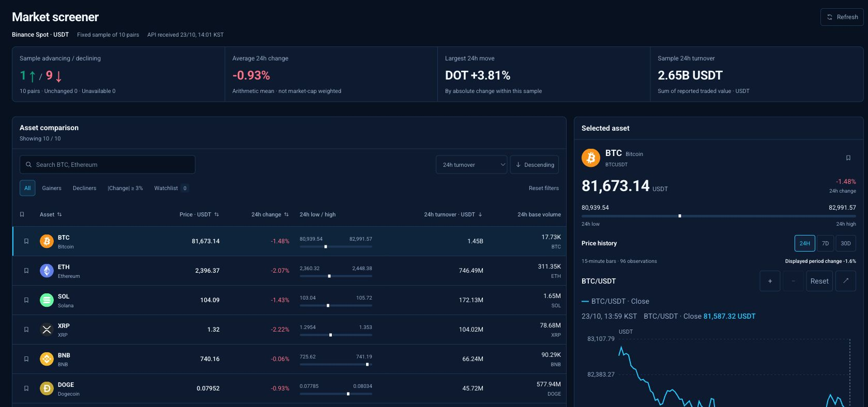Image resolution: width=868 pixels, height=407 pixels.
Task: Open the 24h turnover sort dropdown
Action: tap(471, 165)
